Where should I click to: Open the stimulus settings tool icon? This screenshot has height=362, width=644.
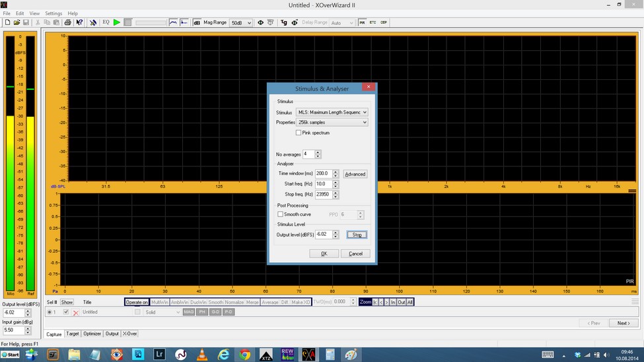tap(93, 22)
